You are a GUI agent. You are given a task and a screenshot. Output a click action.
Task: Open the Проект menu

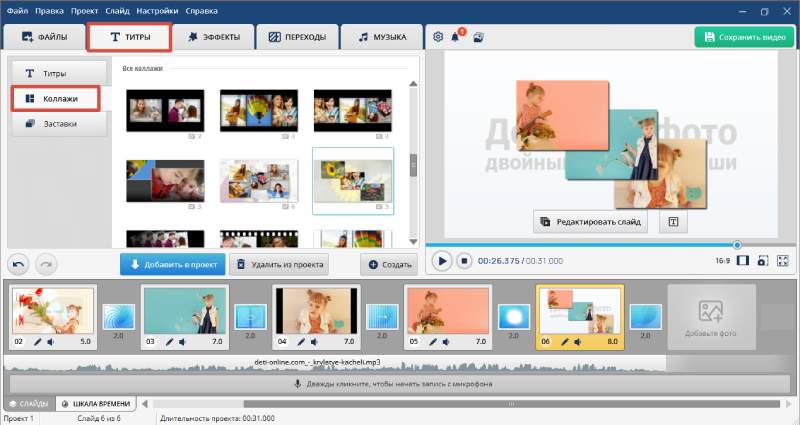pyautogui.click(x=84, y=11)
